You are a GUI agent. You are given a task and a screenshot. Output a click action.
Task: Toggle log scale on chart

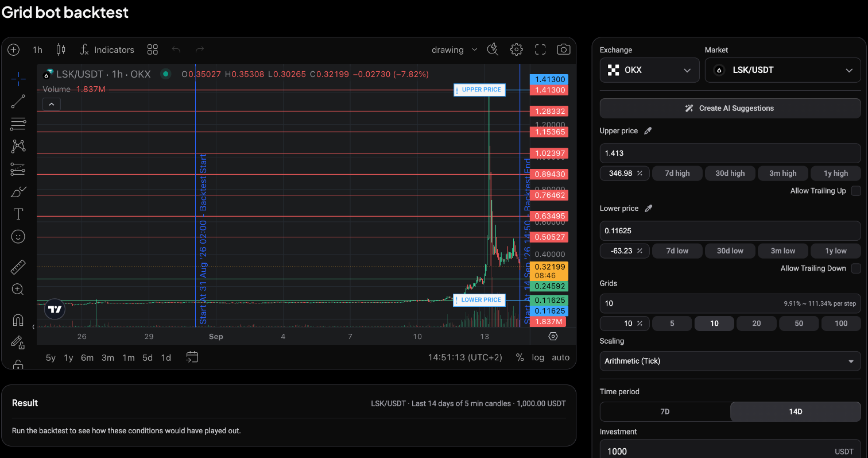538,357
